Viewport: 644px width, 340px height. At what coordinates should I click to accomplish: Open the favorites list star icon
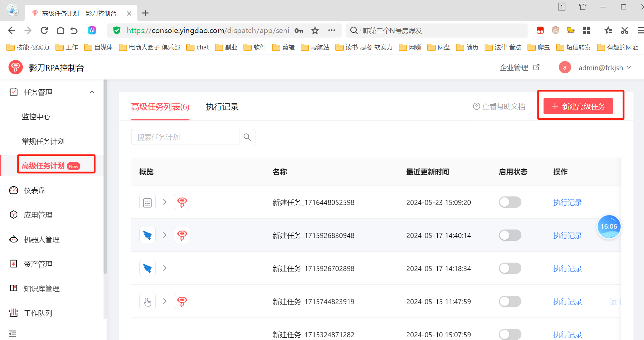click(608, 31)
